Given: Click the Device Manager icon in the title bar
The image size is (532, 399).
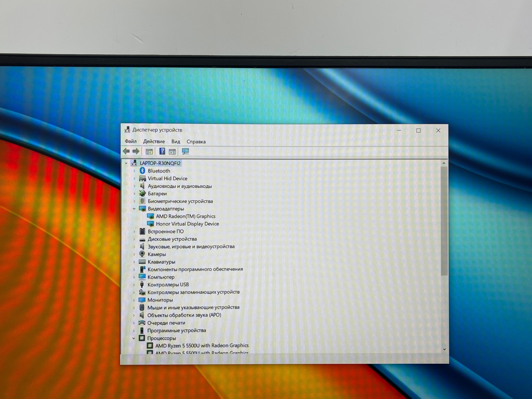Looking at the screenshot, I should pyautogui.click(x=127, y=130).
